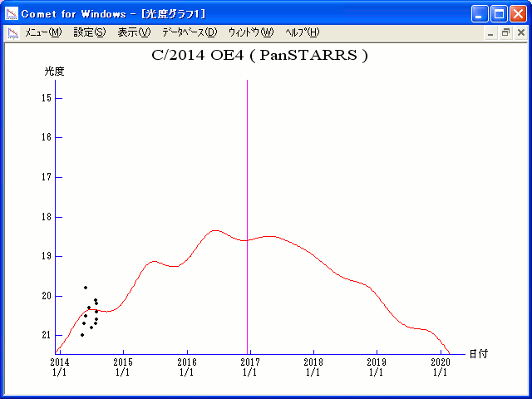Close the Comet for Windows application
This screenshot has width=532, height=399.
(518, 14)
